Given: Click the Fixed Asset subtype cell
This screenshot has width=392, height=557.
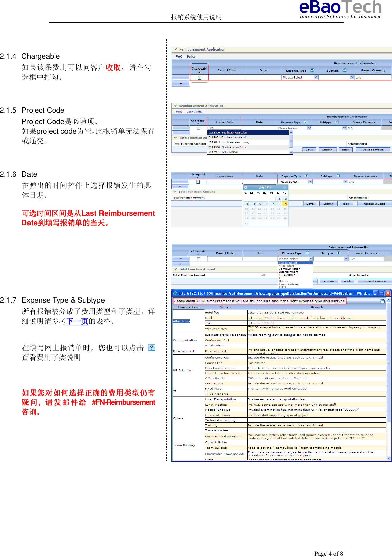Looking at the screenshot, I should (226, 389).
